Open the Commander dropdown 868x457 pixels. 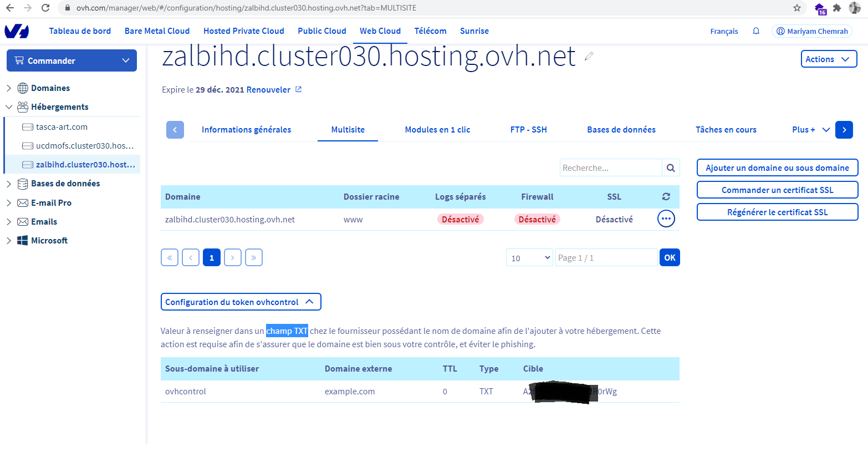point(72,60)
